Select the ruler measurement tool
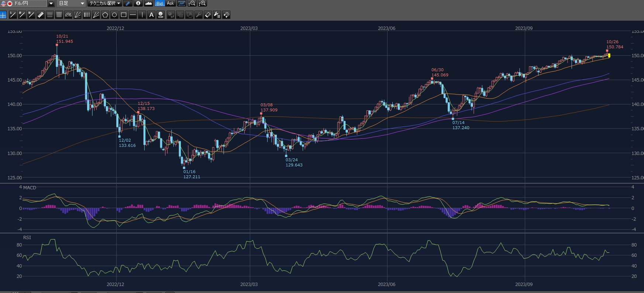 click(41, 15)
